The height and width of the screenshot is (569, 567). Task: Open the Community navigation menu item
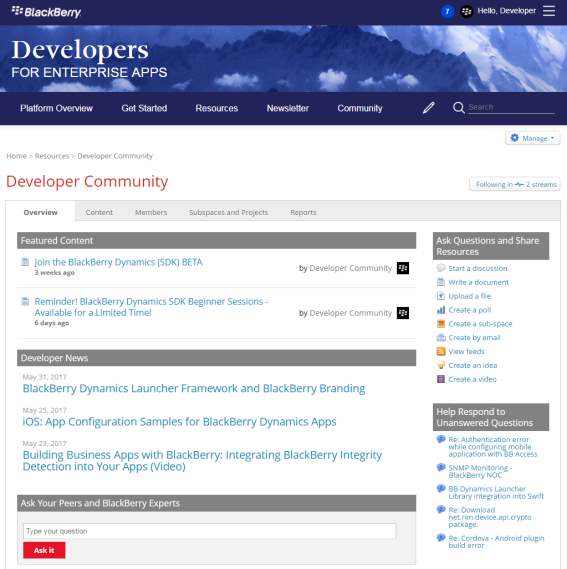click(x=360, y=108)
